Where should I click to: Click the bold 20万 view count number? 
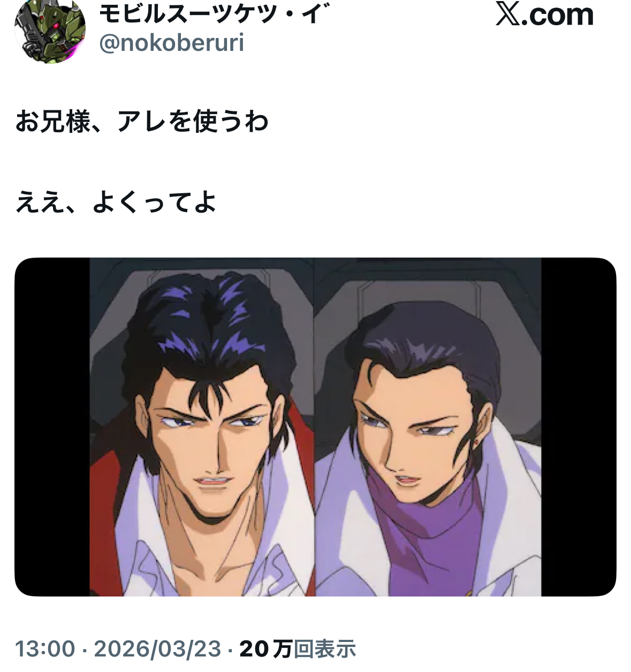point(265,649)
